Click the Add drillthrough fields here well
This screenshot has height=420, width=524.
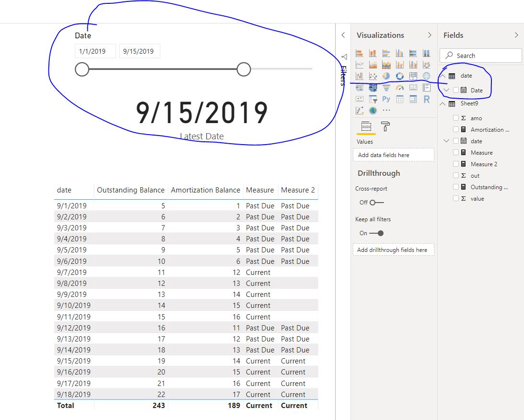[x=394, y=250]
